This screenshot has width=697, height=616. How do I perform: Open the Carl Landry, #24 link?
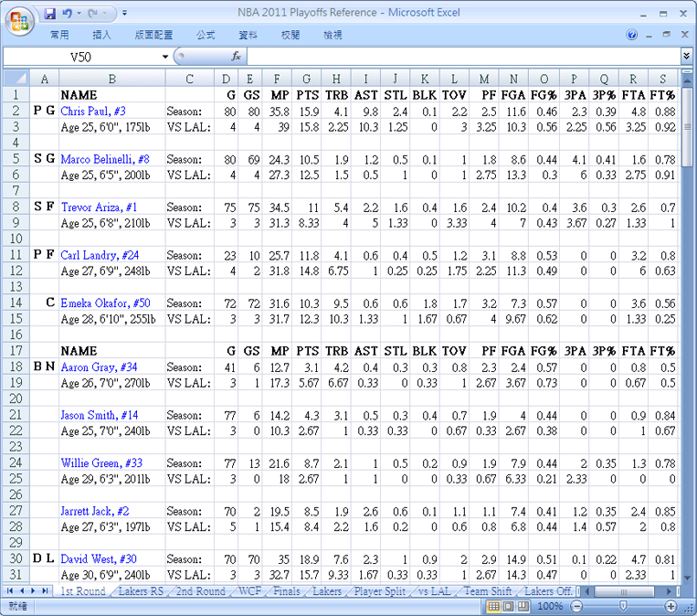100,255
